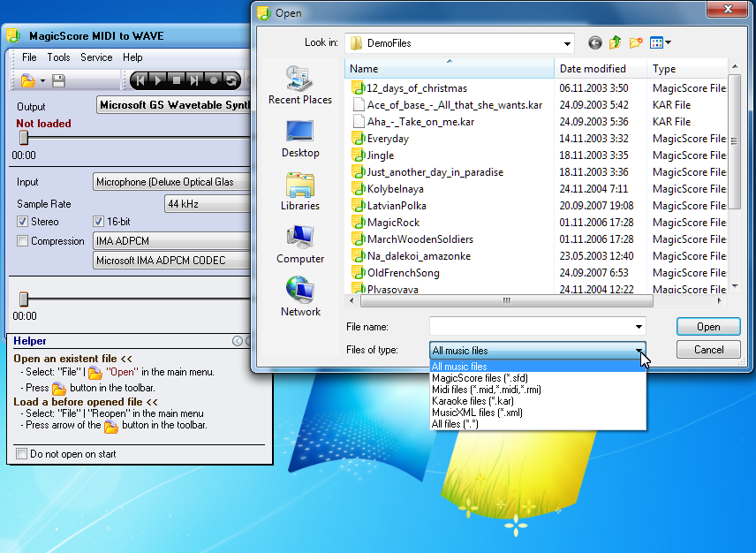
Task: Click the Helper panel back arrow icon
Action: click(x=238, y=341)
